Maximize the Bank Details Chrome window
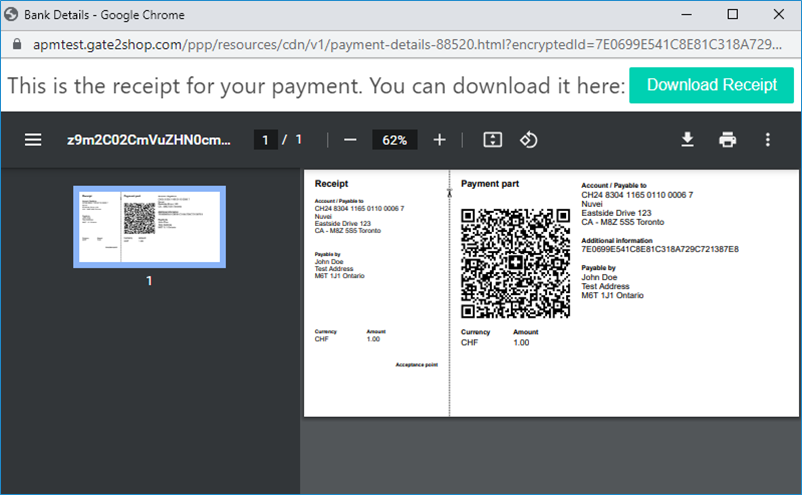802x495 pixels. pyautogui.click(x=732, y=14)
